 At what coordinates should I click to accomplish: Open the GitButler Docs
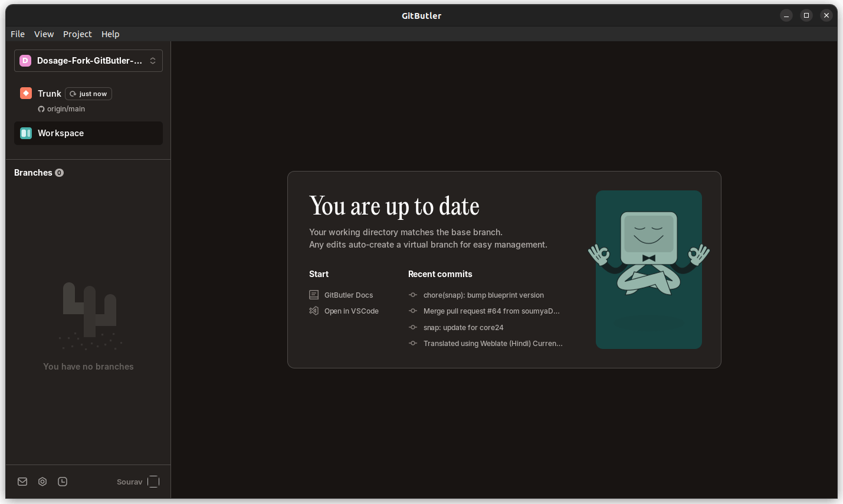click(x=348, y=295)
